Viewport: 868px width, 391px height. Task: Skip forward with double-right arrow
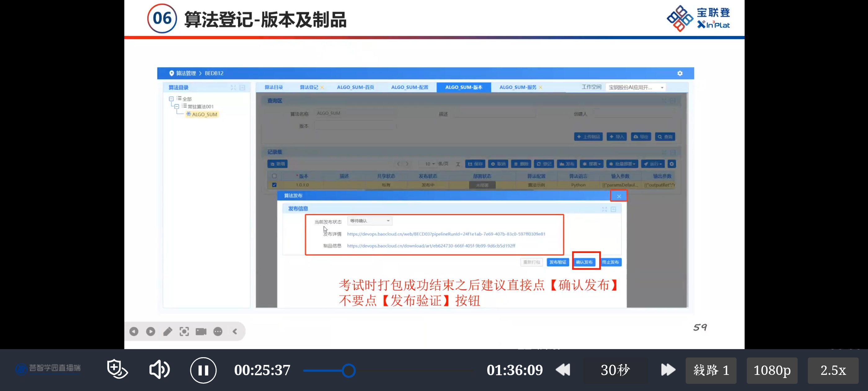(668, 370)
